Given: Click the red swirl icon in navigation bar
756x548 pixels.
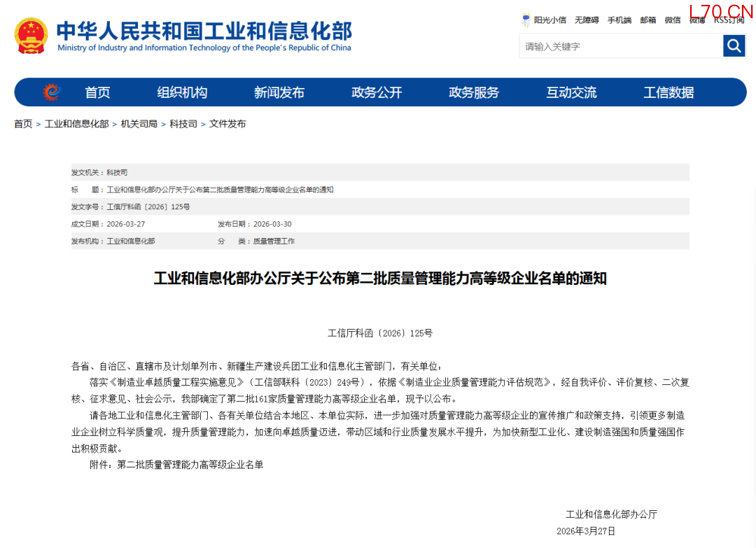Looking at the screenshot, I should coord(51,92).
